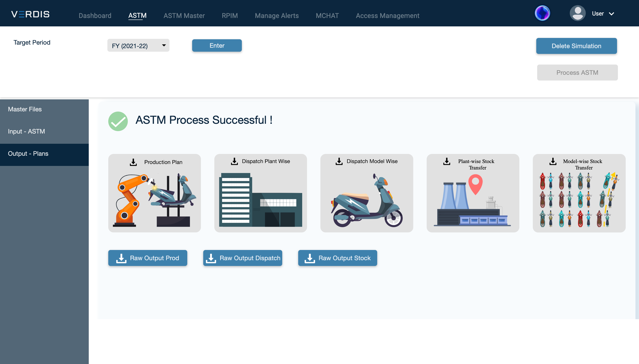Click the scooter Dispatch Model Wise illustration

coord(367,200)
